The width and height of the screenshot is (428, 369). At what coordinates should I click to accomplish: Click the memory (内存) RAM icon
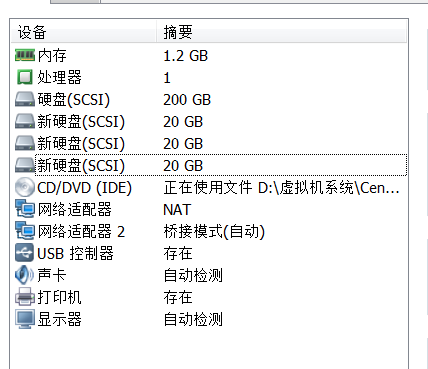(25, 55)
